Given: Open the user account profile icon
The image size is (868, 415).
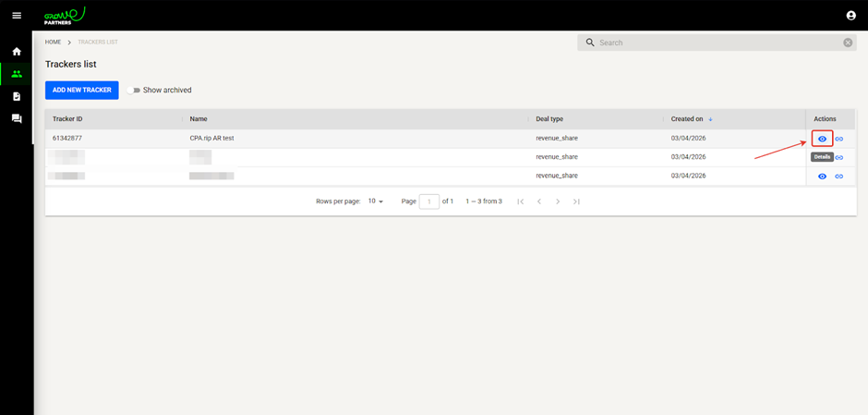Looking at the screenshot, I should [x=850, y=16].
